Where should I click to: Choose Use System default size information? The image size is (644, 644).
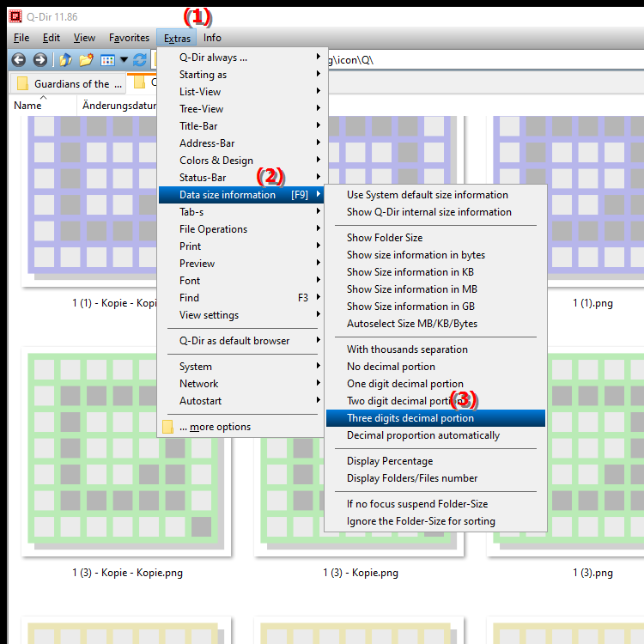pos(435,195)
